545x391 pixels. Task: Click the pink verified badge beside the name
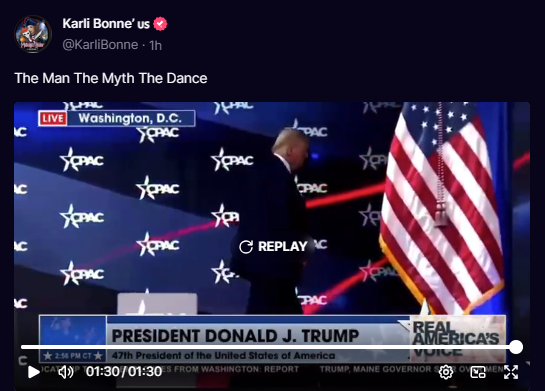[x=160, y=24]
